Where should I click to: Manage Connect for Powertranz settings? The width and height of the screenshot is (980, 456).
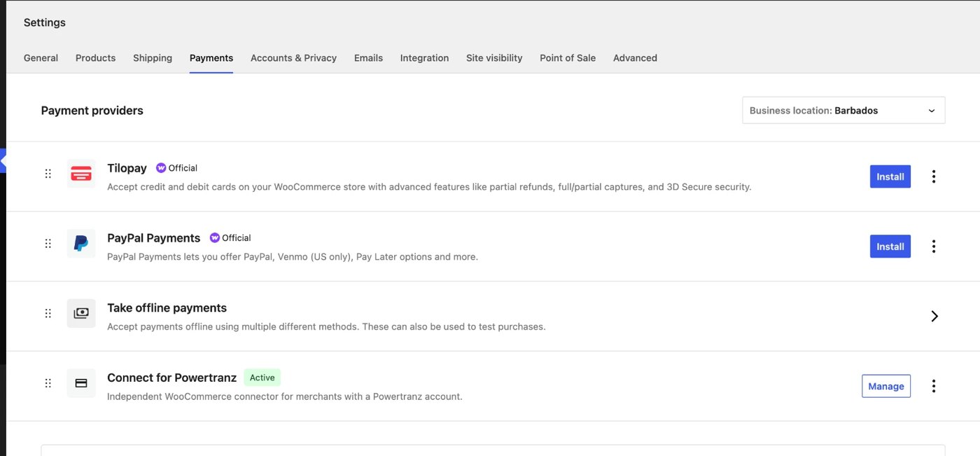(886, 386)
